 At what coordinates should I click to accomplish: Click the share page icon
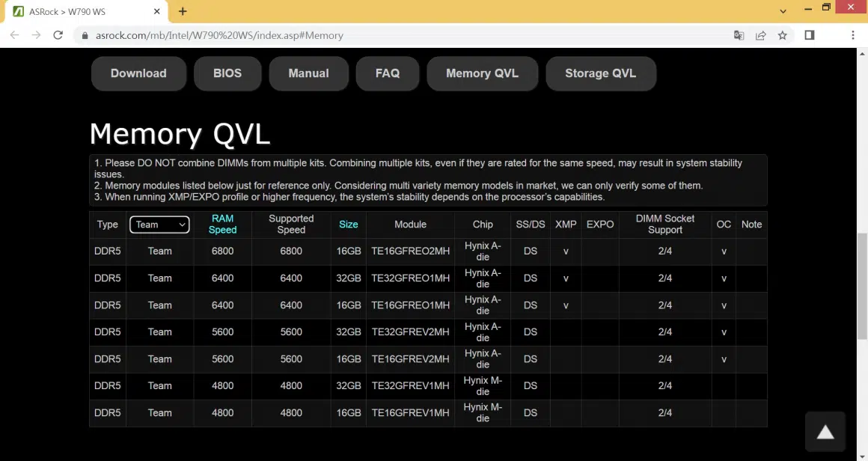tap(760, 35)
